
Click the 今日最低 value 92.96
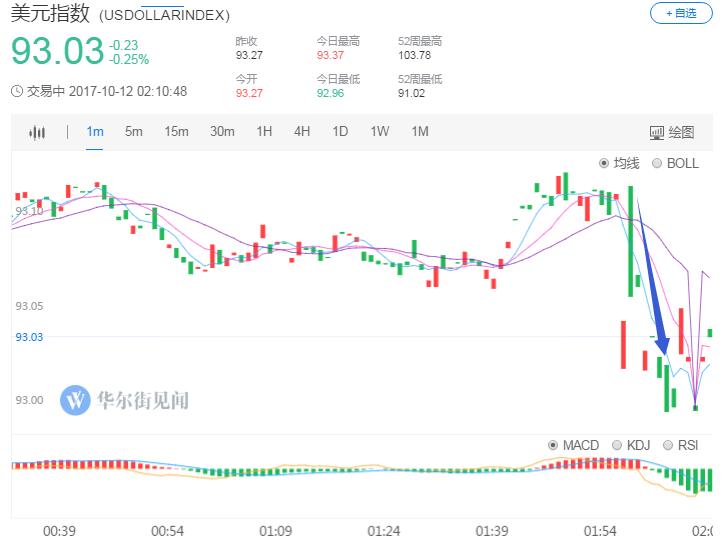point(330,93)
